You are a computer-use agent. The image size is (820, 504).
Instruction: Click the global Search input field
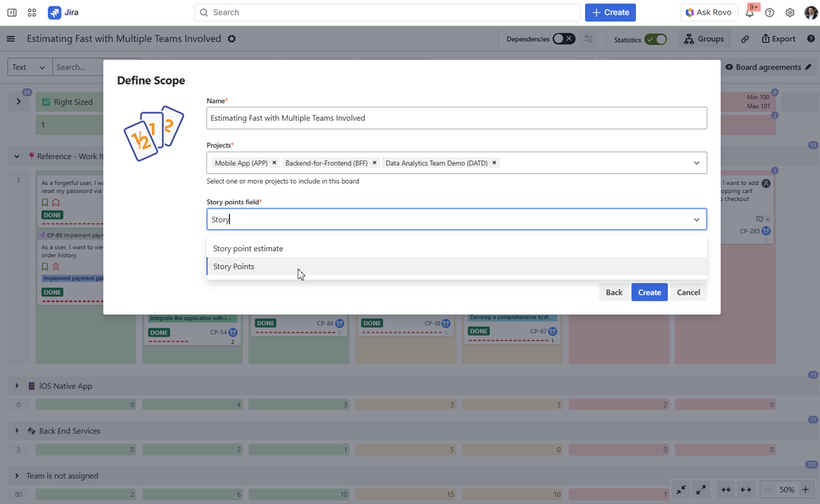pyautogui.click(x=386, y=12)
